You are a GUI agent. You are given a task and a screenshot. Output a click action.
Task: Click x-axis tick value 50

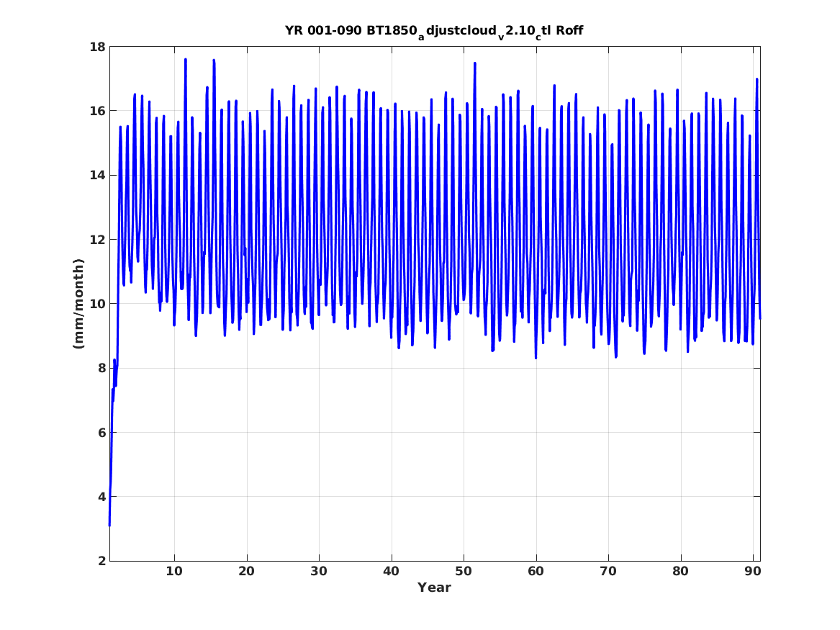[464, 572]
